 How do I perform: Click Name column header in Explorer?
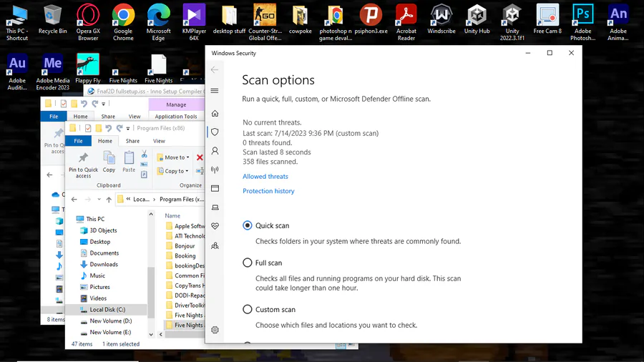coord(172,216)
